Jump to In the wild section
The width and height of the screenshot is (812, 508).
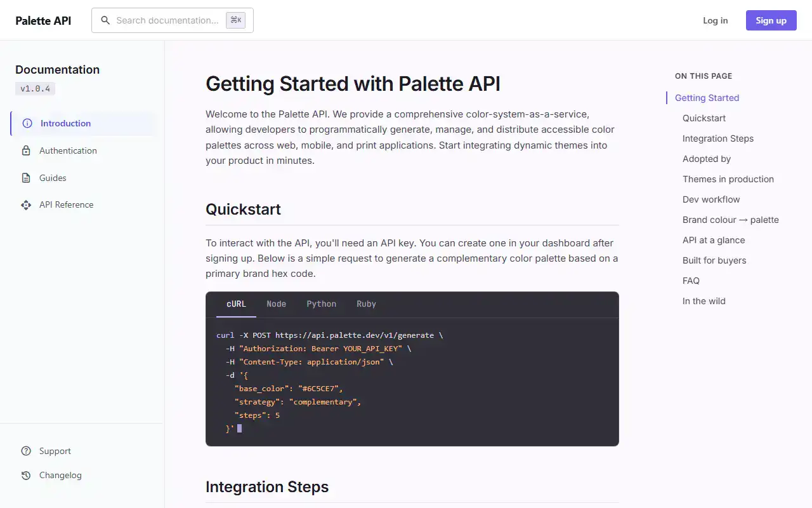(x=704, y=301)
